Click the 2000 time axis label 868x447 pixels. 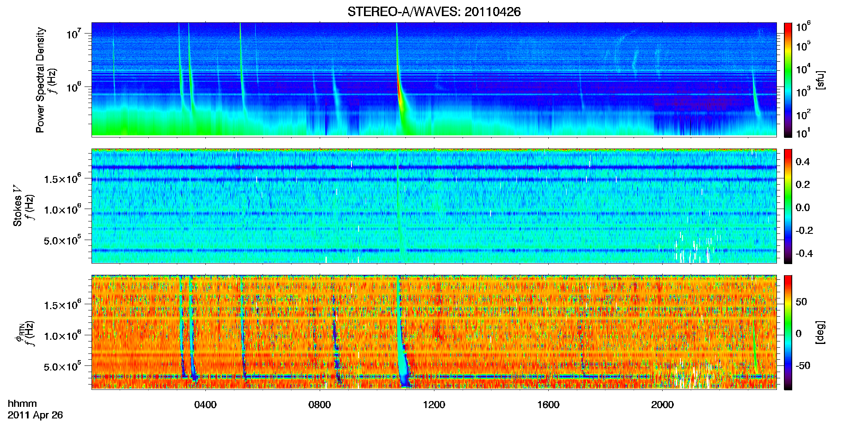point(663,405)
